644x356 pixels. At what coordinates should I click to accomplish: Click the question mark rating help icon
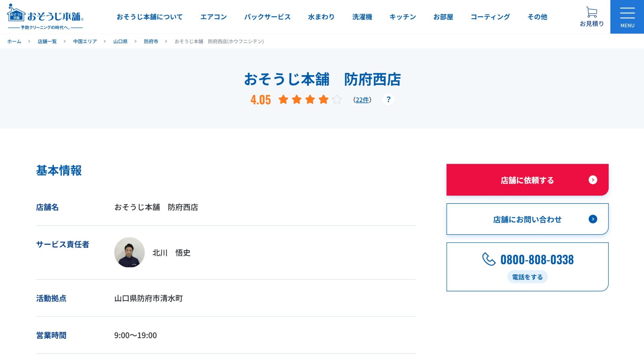[388, 99]
